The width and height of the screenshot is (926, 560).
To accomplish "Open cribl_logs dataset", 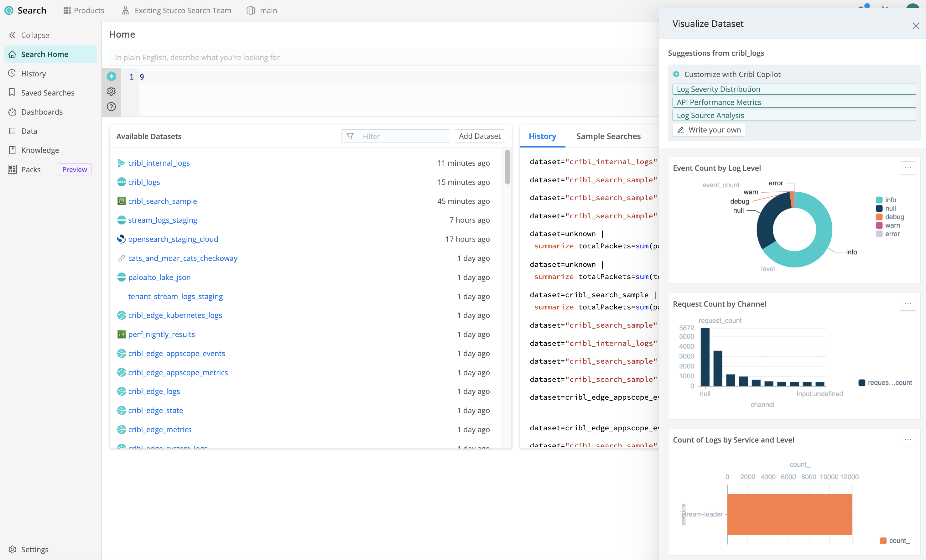I will click(x=144, y=182).
